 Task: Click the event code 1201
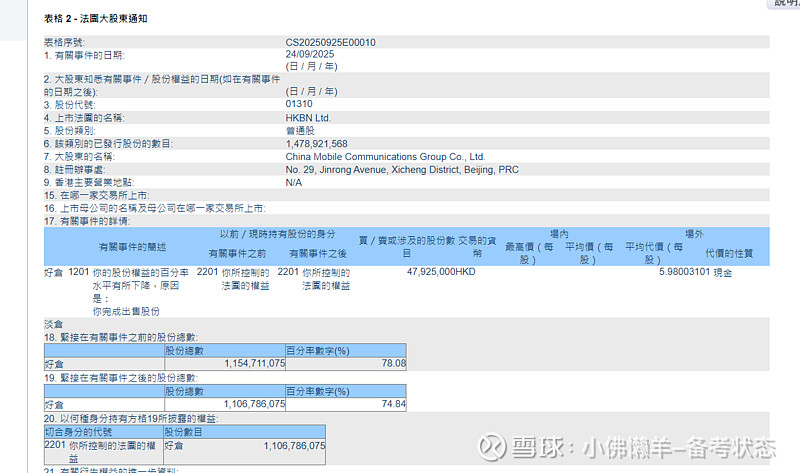pyautogui.click(x=79, y=272)
